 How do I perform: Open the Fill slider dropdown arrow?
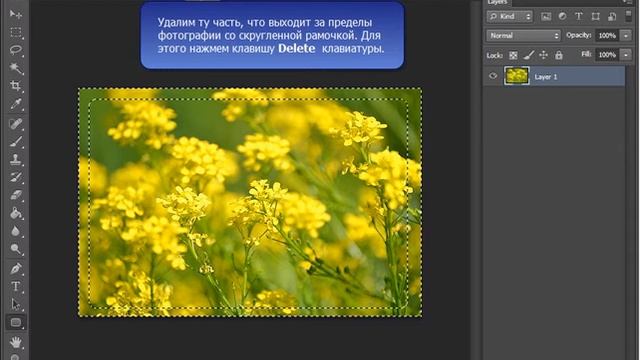pyautogui.click(x=626, y=55)
